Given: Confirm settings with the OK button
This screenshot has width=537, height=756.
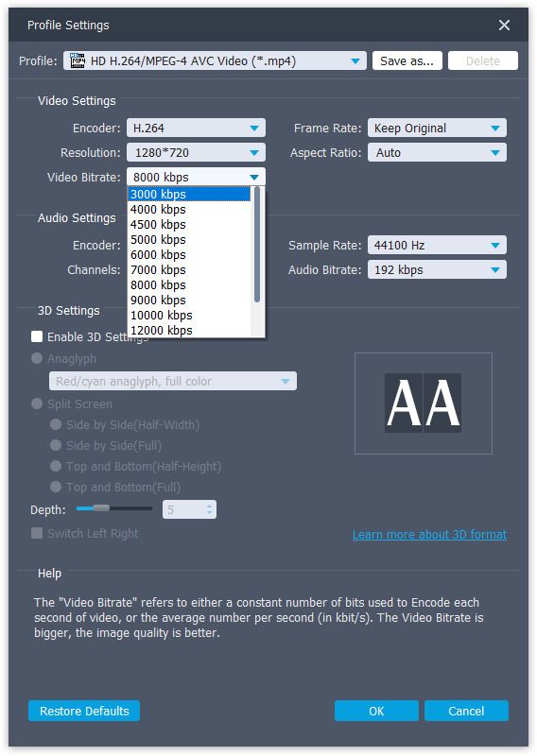Looking at the screenshot, I should coord(376,712).
